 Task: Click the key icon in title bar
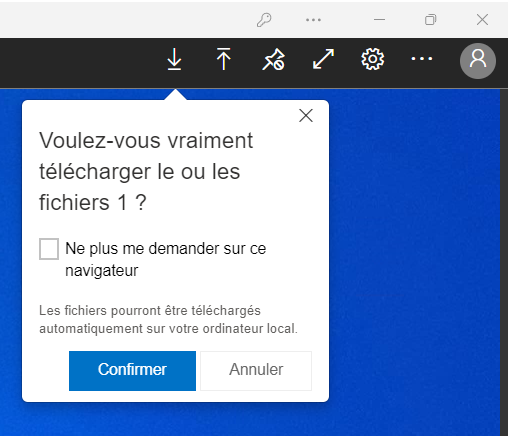(264, 20)
